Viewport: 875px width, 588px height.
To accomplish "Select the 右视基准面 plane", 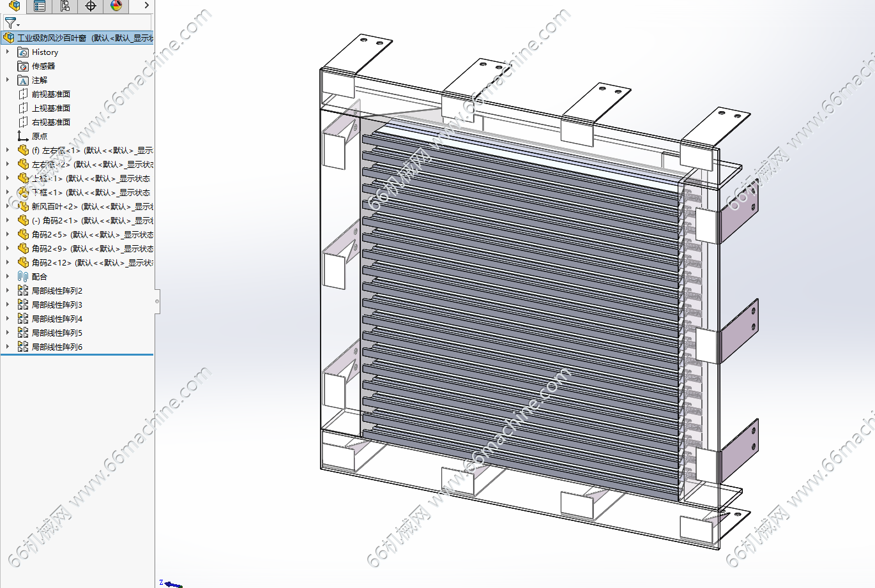I will [50, 122].
